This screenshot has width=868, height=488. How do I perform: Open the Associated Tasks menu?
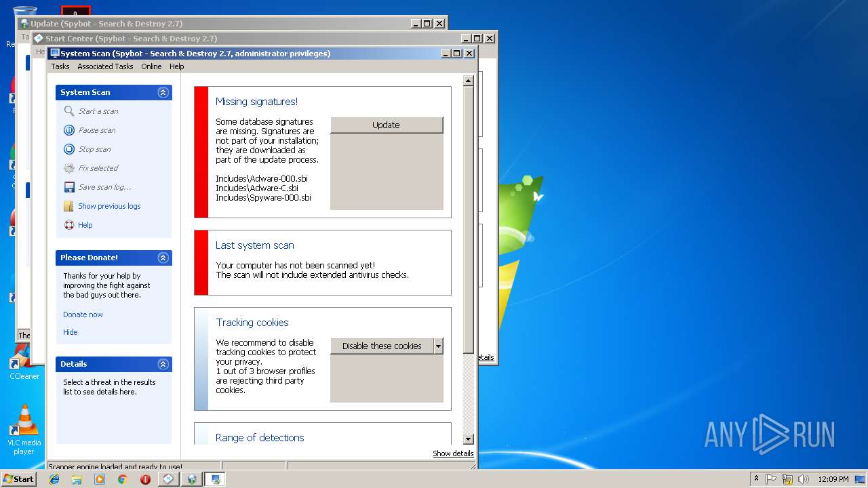(x=105, y=66)
